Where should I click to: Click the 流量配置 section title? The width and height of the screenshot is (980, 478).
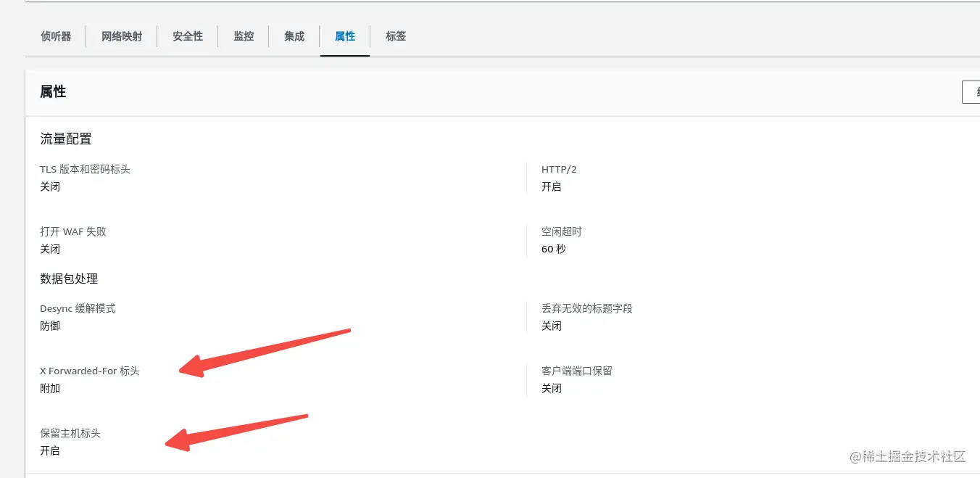pyautogui.click(x=66, y=139)
